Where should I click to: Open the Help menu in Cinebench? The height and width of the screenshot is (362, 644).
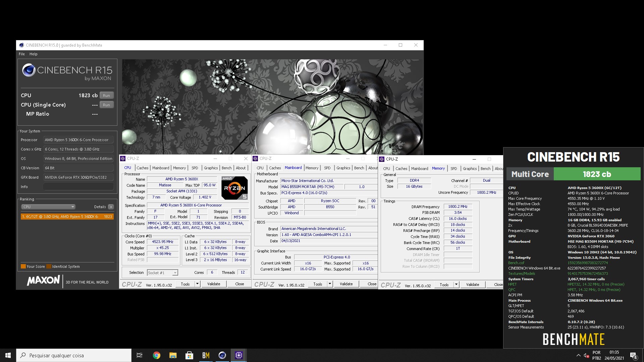click(x=34, y=54)
